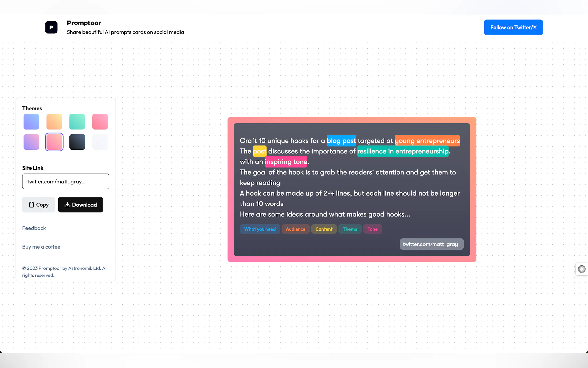
Task: Switch to the dark slate theme swatch
Action: coord(77,142)
